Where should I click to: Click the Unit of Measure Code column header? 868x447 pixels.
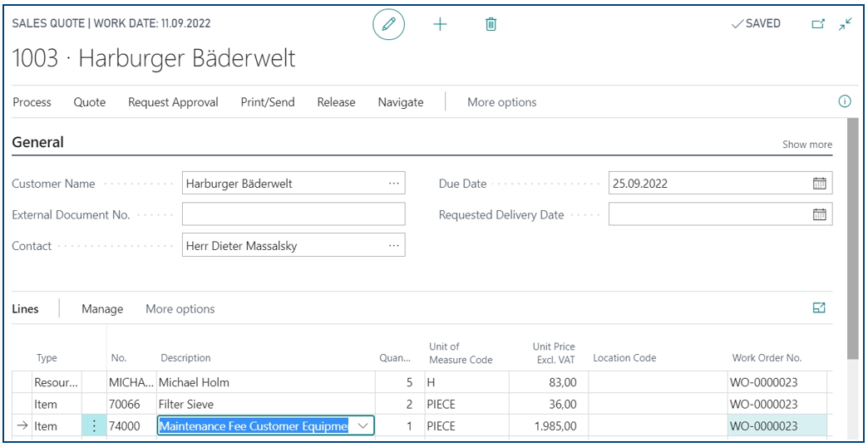click(x=461, y=353)
